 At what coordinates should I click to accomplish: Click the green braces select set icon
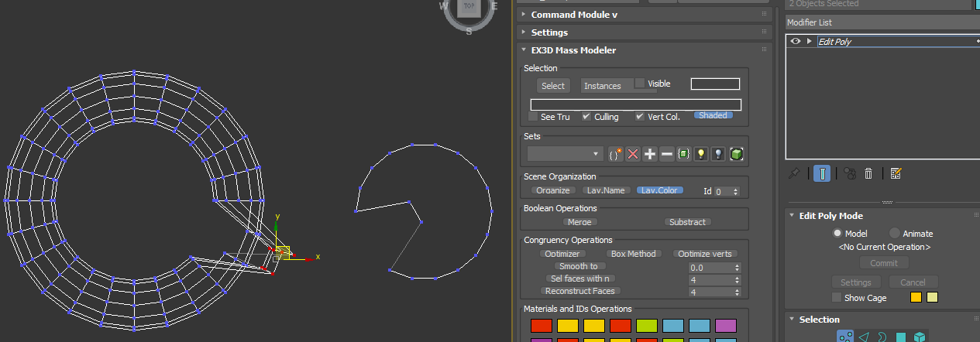pos(684,154)
